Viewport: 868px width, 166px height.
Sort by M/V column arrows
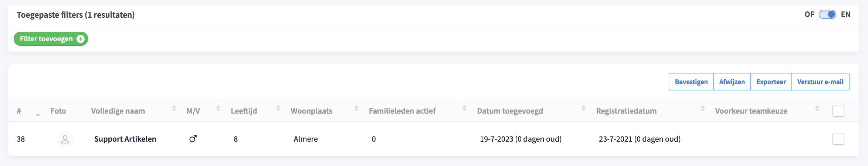218,108
